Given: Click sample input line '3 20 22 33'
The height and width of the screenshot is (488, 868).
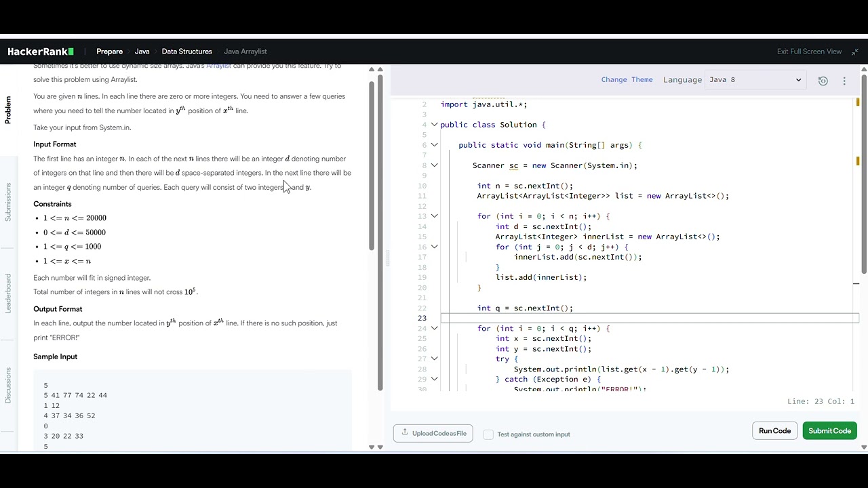Looking at the screenshot, I should click(63, 436).
